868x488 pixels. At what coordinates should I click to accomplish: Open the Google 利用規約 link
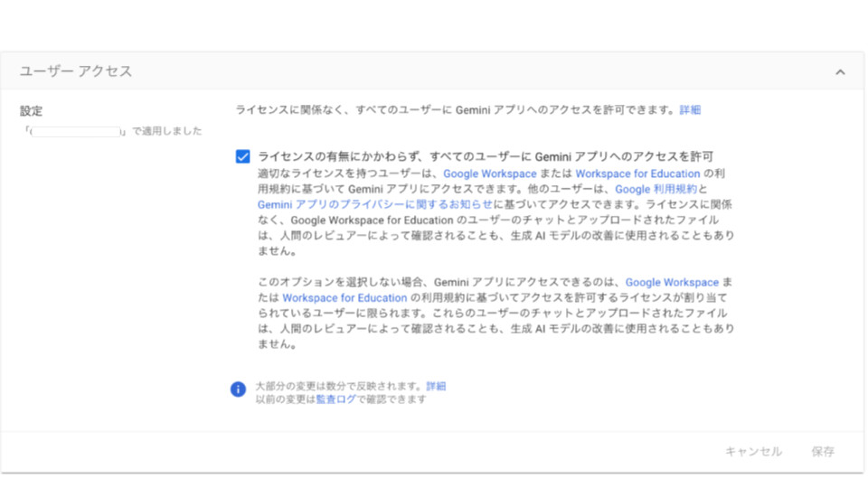click(x=656, y=189)
